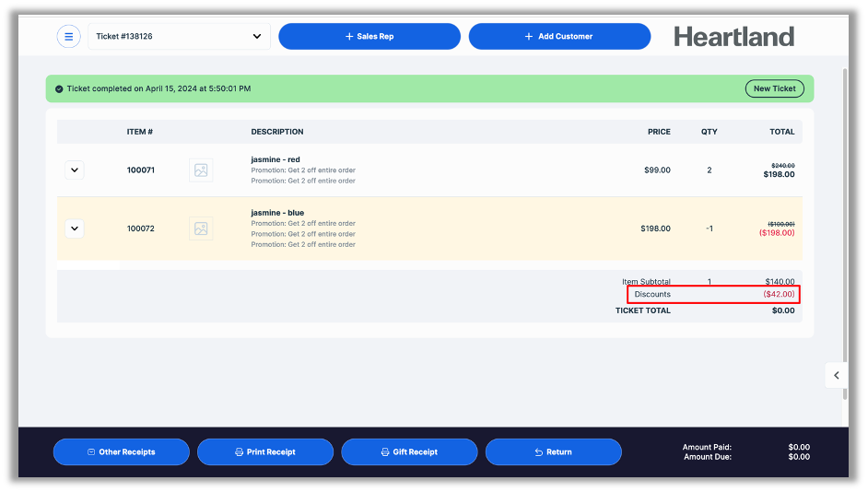The image size is (868, 492).
Task: Select item number 100071
Action: pyautogui.click(x=141, y=170)
